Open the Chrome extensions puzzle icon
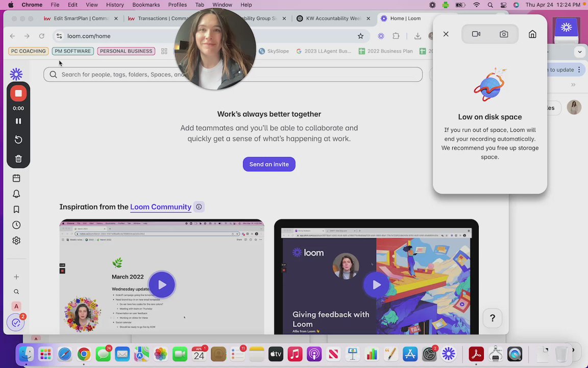 pyautogui.click(x=396, y=36)
